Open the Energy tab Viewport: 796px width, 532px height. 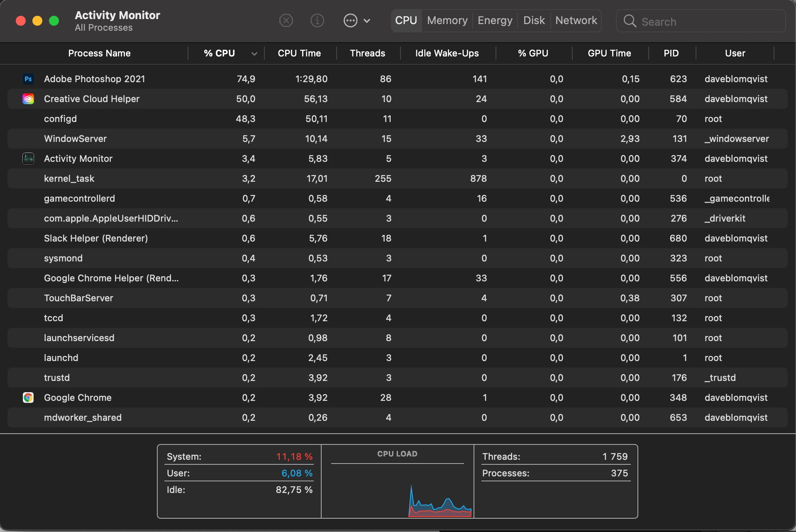(x=495, y=20)
